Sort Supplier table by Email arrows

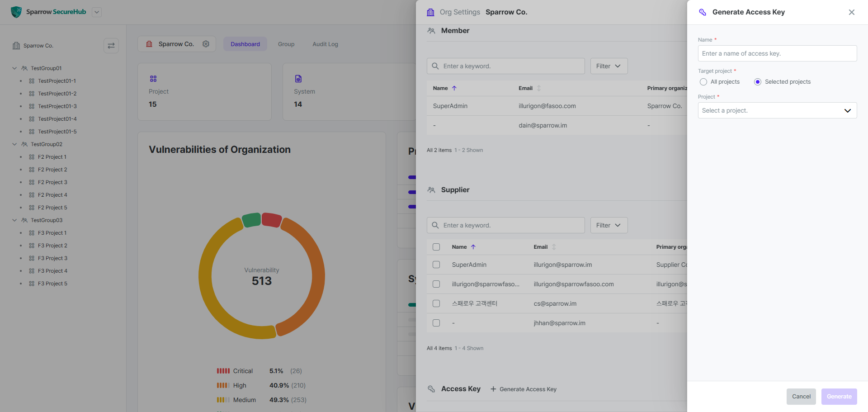pyautogui.click(x=554, y=247)
